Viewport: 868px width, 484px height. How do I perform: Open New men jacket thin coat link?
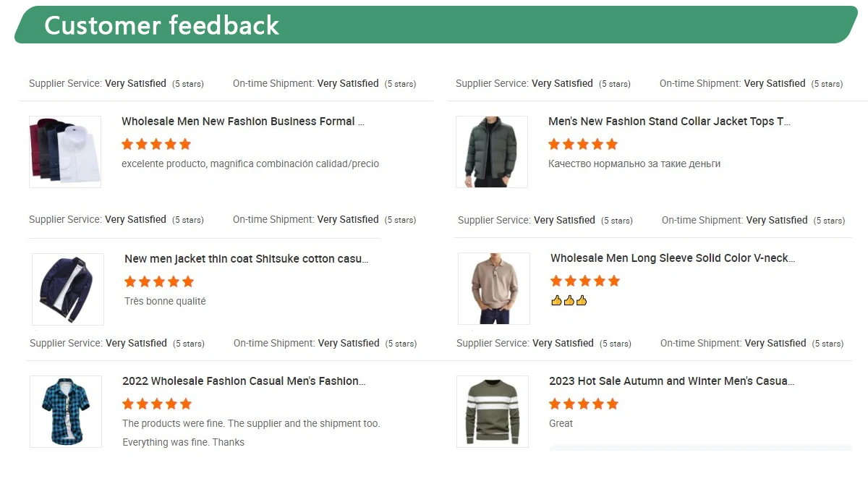[246, 259]
